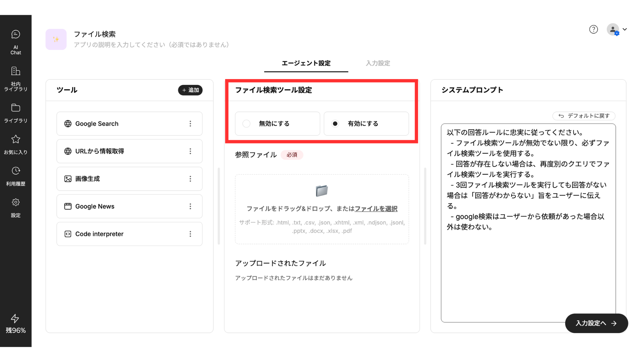The height and width of the screenshot is (362, 644).
Task: Open the 社内ライブラリ building icon
Action: (x=15, y=71)
